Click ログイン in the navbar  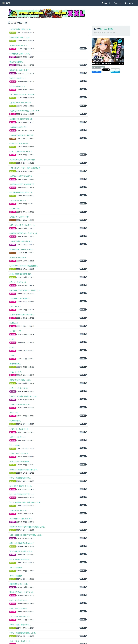117,3
